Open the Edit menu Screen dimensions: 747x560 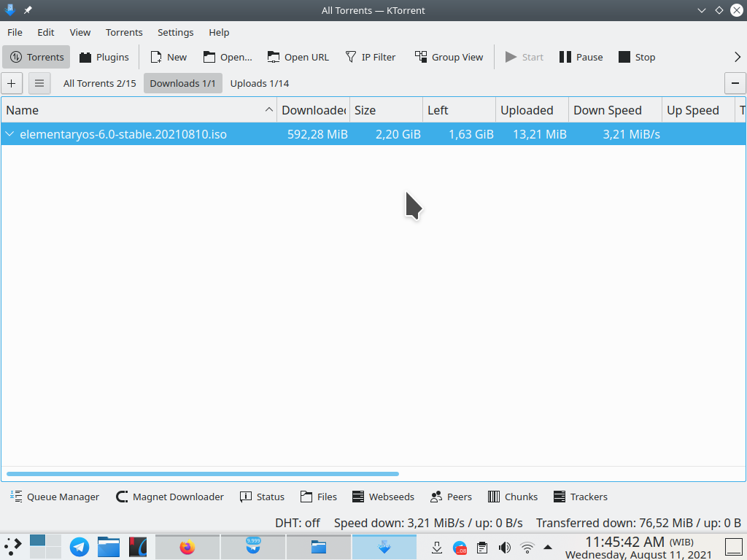click(46, 32)
